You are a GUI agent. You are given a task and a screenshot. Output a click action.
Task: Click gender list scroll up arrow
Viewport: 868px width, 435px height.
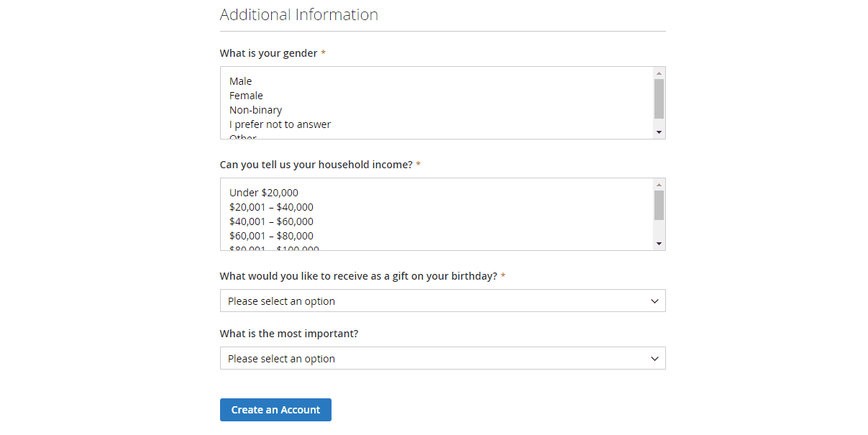click(659, 73)
